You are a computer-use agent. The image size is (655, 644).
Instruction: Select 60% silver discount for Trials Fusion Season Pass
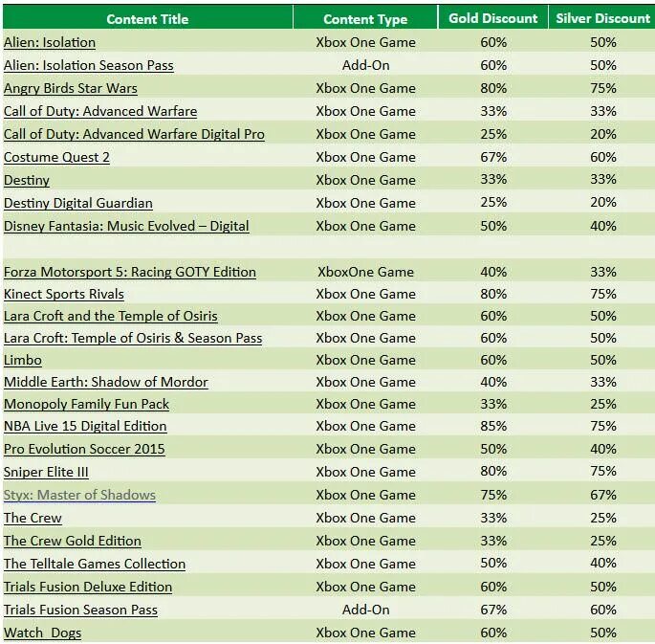tap(603, 610)
